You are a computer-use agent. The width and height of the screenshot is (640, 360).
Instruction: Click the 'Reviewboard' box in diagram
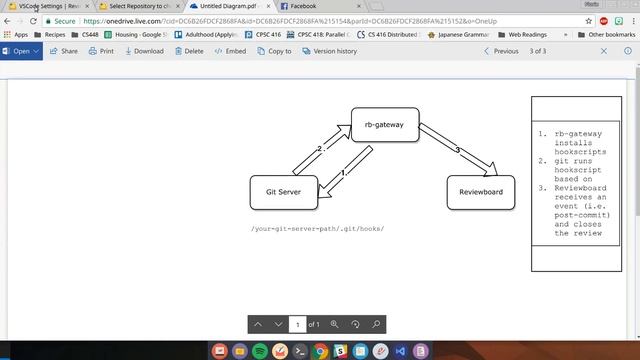pyautogui.click(x=481, y=192)
